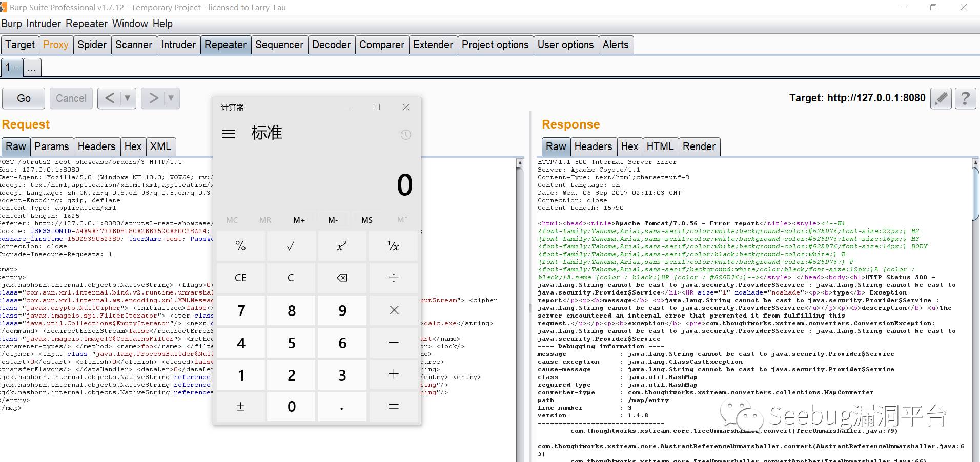The width and height of the screenshot is (980, 462).
Task: Open back history dropdown arrow
Action: click(x=128, y=98)
